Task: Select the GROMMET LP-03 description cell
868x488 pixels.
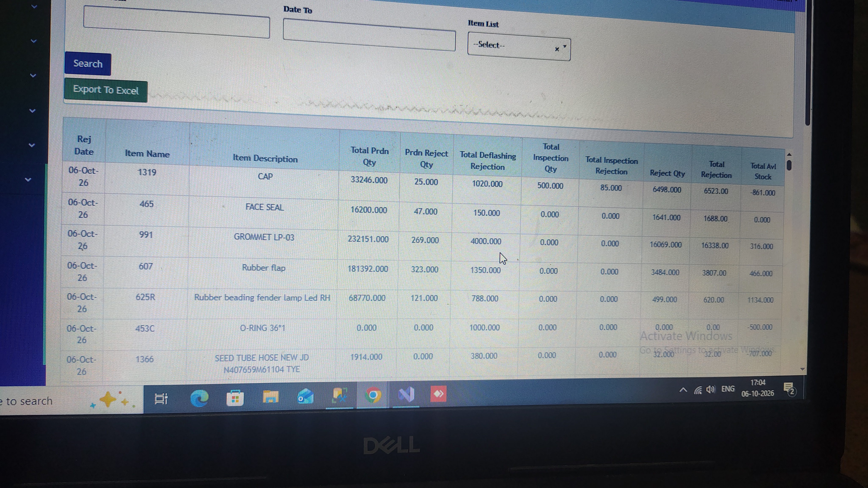Action: [x=264, y=237]
